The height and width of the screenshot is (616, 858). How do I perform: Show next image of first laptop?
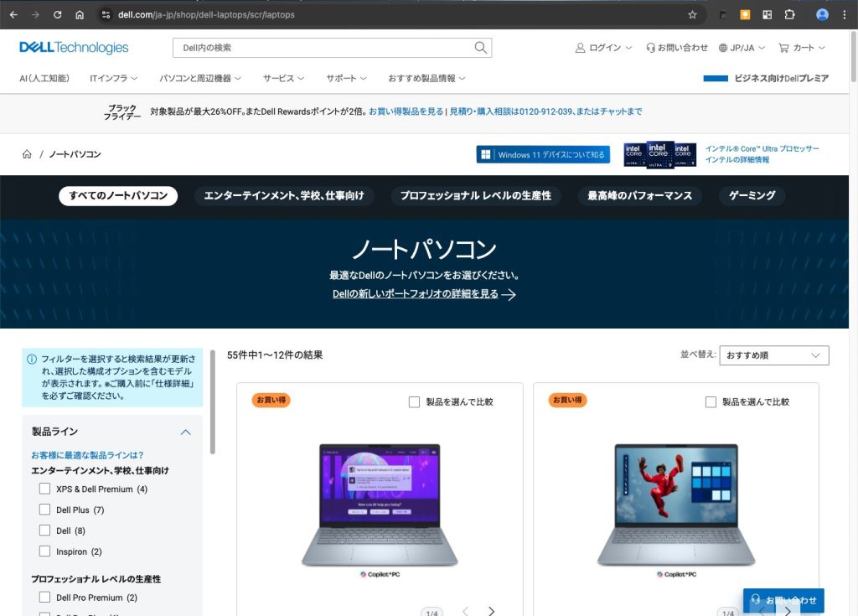[x=491, y=610]
